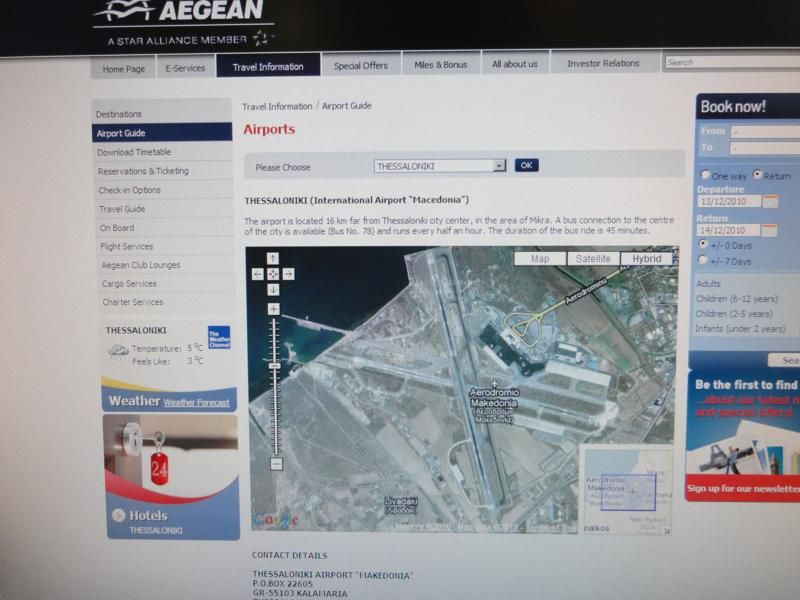Screen dimensions: 800x600
Task: Click the overview mini-map thumbnail
Action: point(627,490)
